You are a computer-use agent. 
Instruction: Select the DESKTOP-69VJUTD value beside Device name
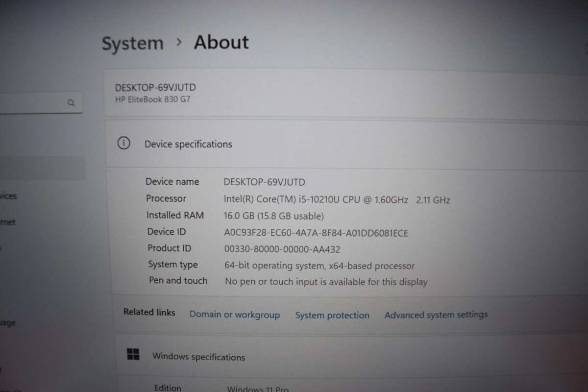265,182
